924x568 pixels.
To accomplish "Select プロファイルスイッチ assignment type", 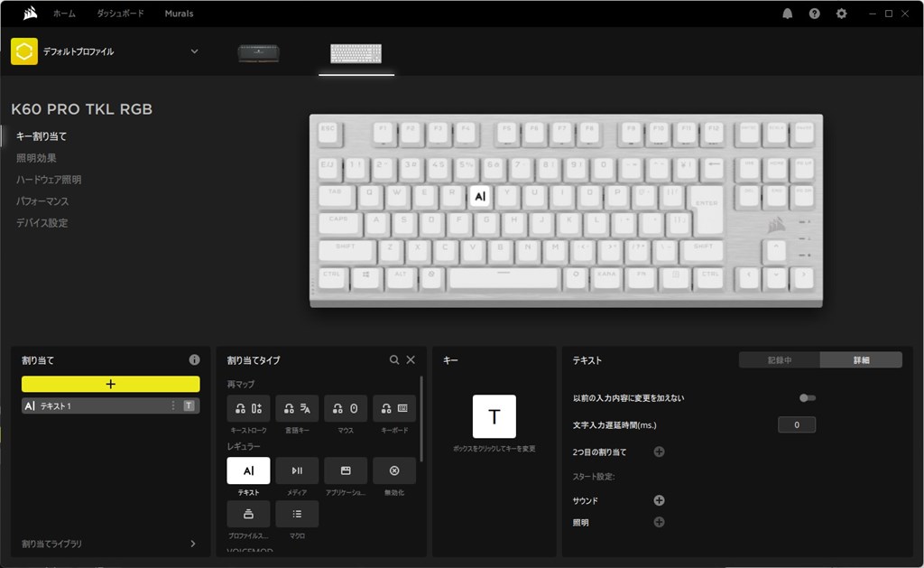I will point(249,515).
